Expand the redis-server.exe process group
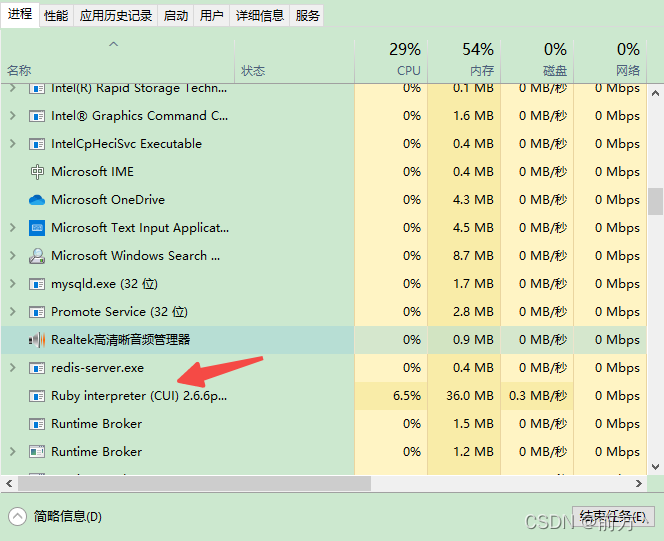Viewport: 664px width, 541px height. point(13,368)
